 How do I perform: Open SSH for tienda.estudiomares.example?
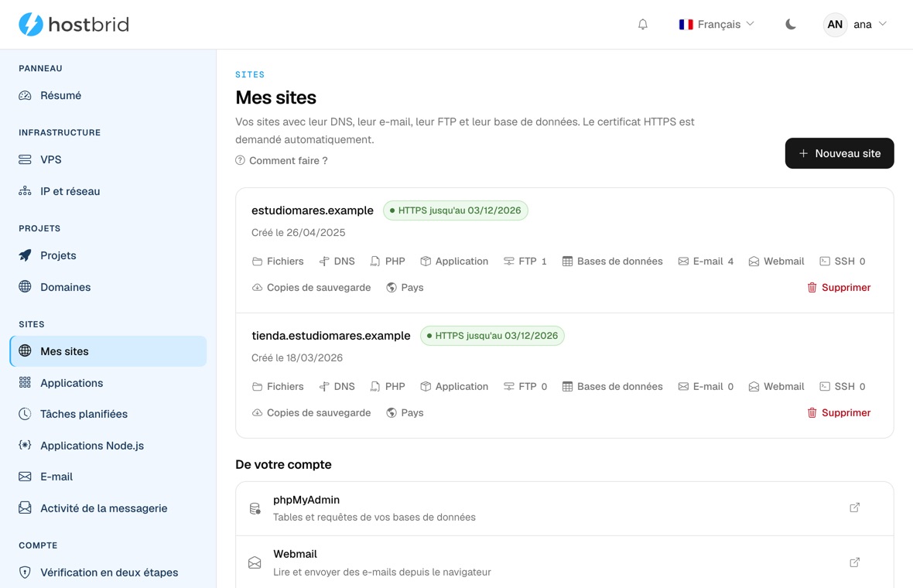[x=843, y=387]
